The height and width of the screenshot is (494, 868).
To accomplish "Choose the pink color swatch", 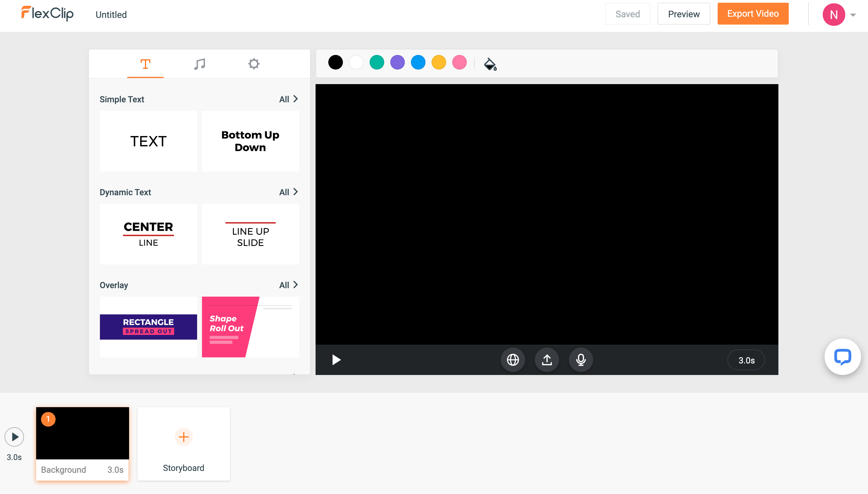I will [x=460, y=63].
